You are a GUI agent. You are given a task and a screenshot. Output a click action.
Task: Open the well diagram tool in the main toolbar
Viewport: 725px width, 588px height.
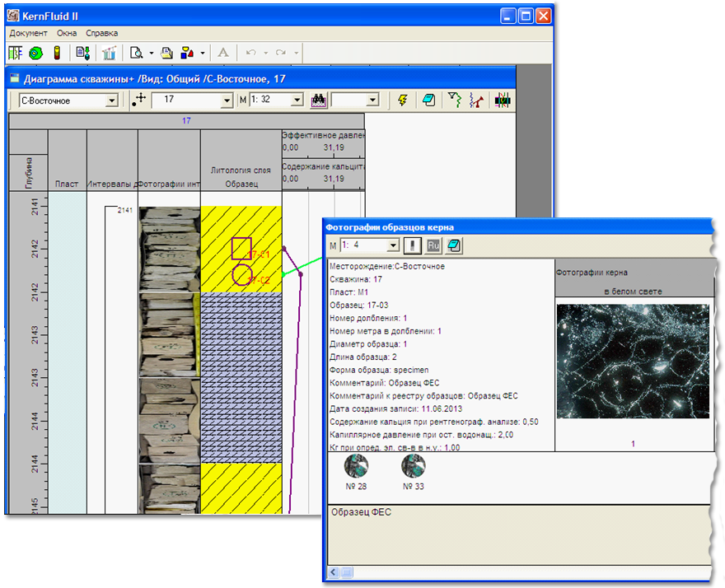coord(16,53)
